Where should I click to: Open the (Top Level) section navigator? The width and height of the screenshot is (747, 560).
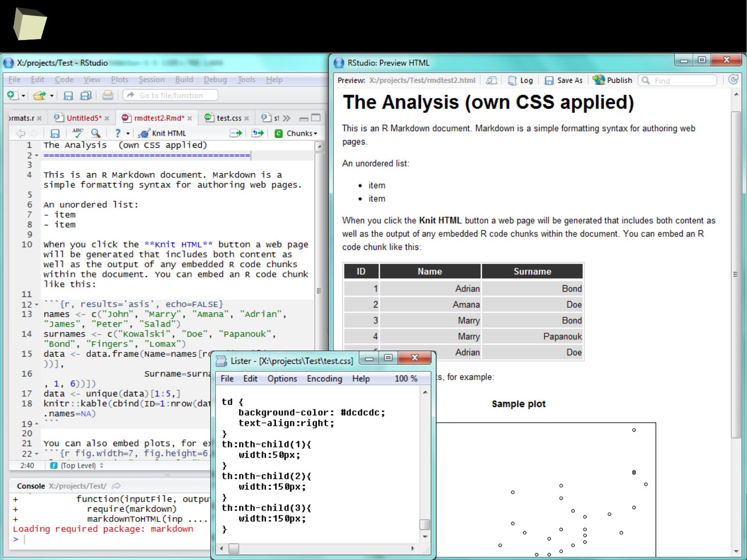77,465
